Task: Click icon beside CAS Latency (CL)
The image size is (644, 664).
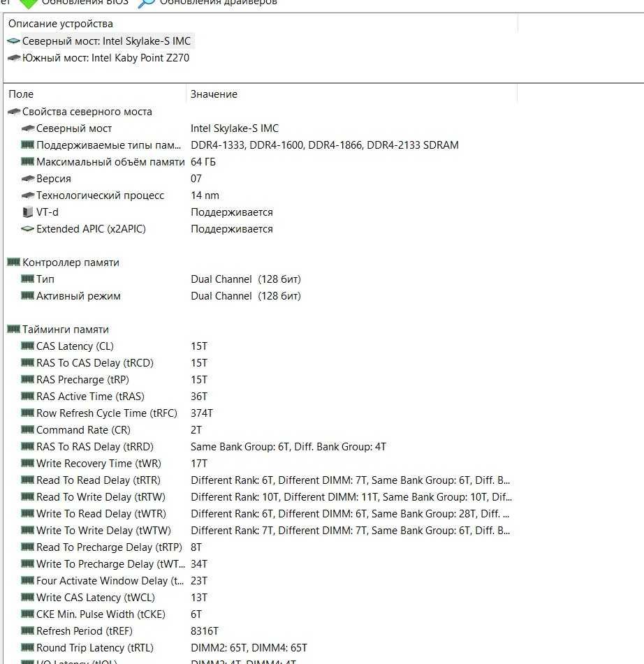Action: tap(27, 346)
